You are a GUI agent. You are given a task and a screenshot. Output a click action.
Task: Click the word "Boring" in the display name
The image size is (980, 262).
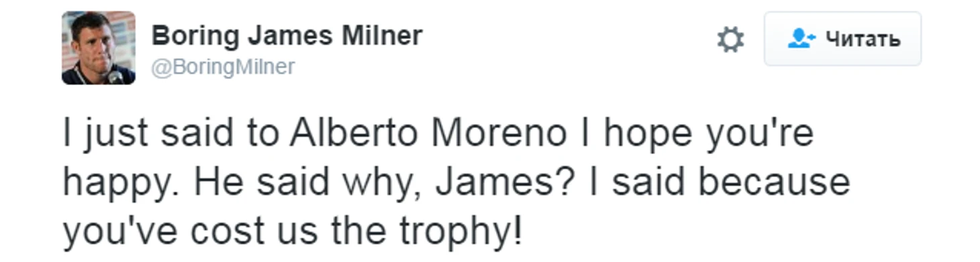[195, 36]
